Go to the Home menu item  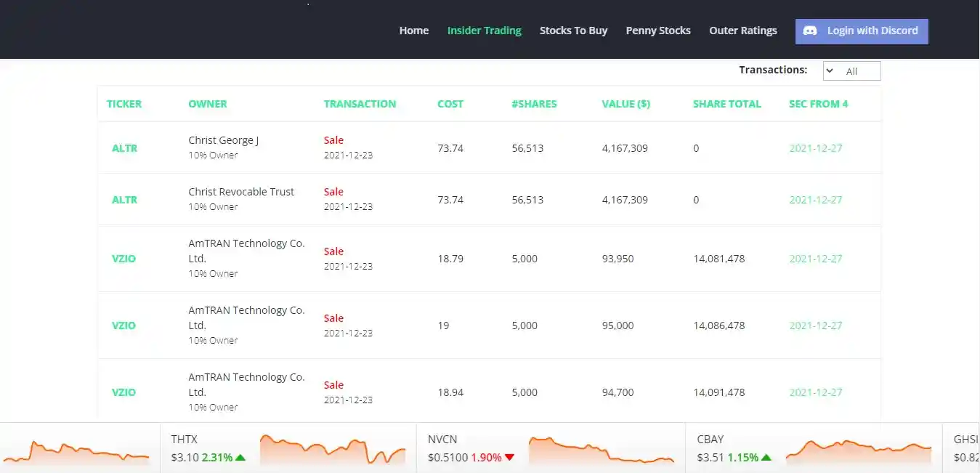[414, 31]
